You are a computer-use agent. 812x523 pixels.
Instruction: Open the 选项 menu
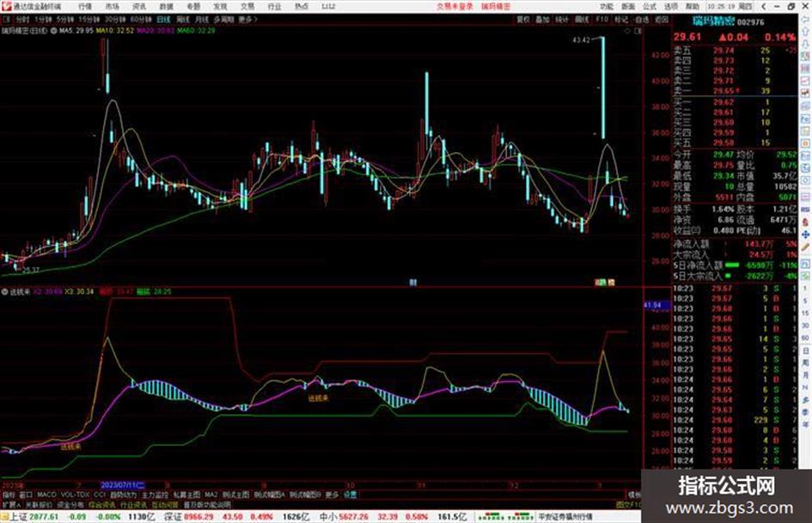point(670,6)
